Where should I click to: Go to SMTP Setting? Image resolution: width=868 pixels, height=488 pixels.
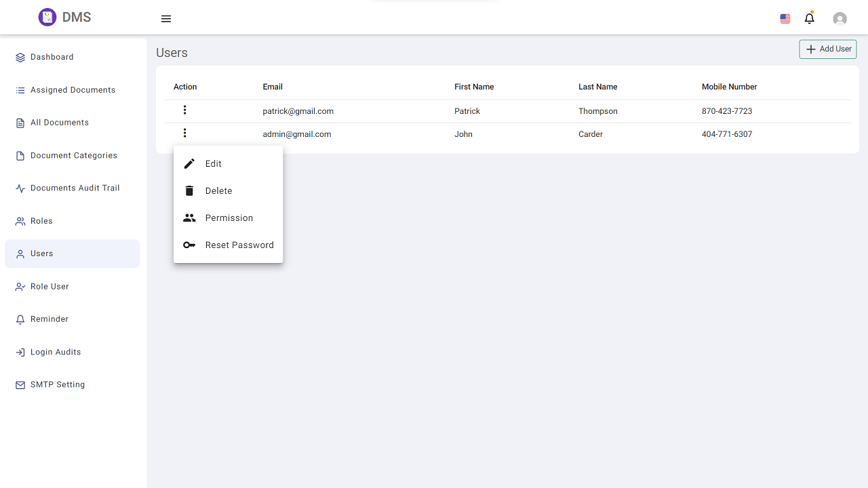(58, 385)
